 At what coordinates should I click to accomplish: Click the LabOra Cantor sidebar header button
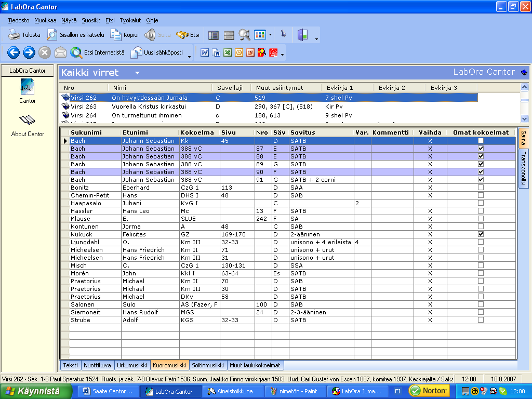[27, 71]
